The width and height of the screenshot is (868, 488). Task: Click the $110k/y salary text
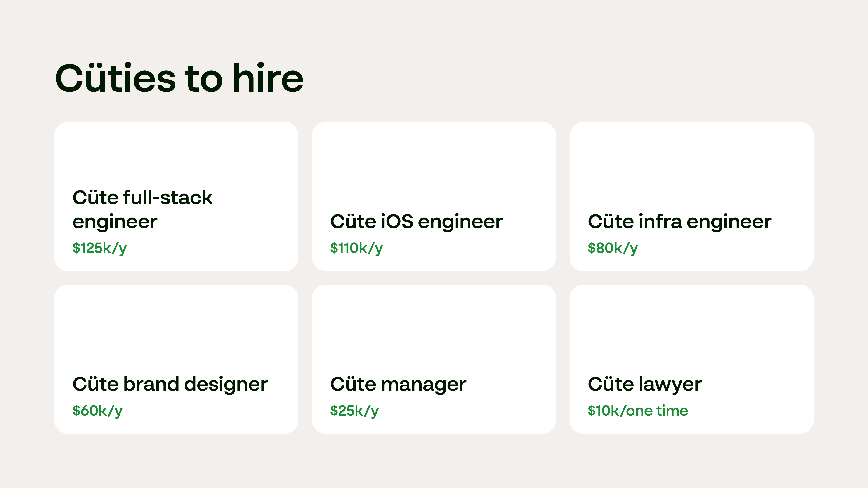[356, 248]
